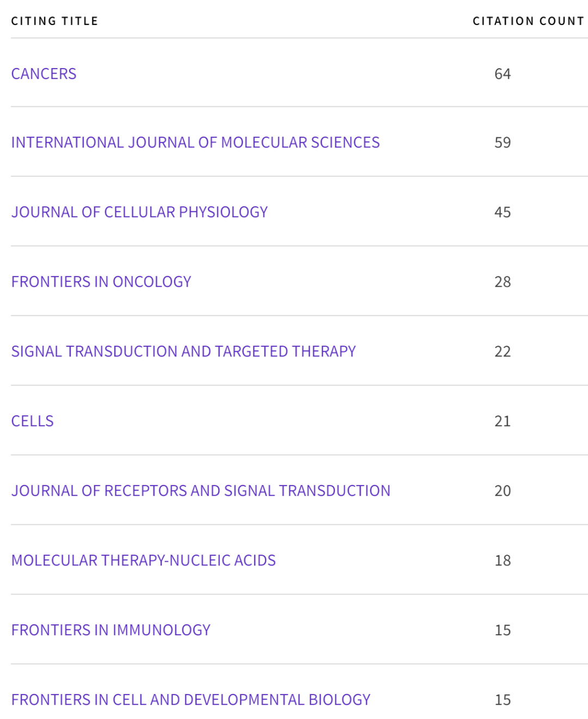The height and width of the screenshot is (719, 588).
Task: Open the CANCERS journal link
Action: (44, 73)
